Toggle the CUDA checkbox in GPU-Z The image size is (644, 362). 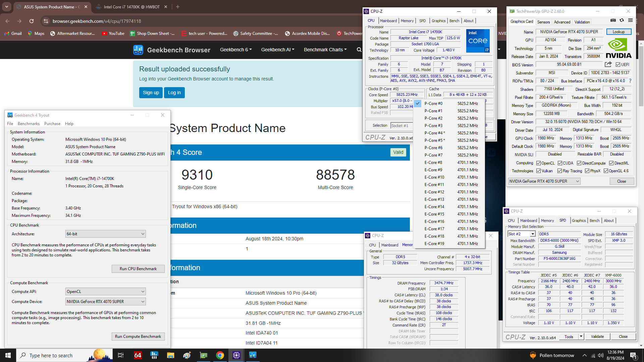[x=560, y=163]
